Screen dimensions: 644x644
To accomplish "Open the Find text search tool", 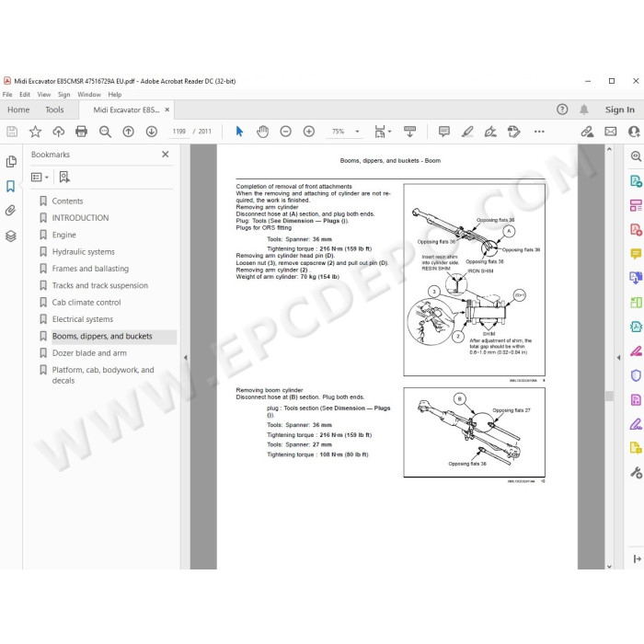I will 105,132.
